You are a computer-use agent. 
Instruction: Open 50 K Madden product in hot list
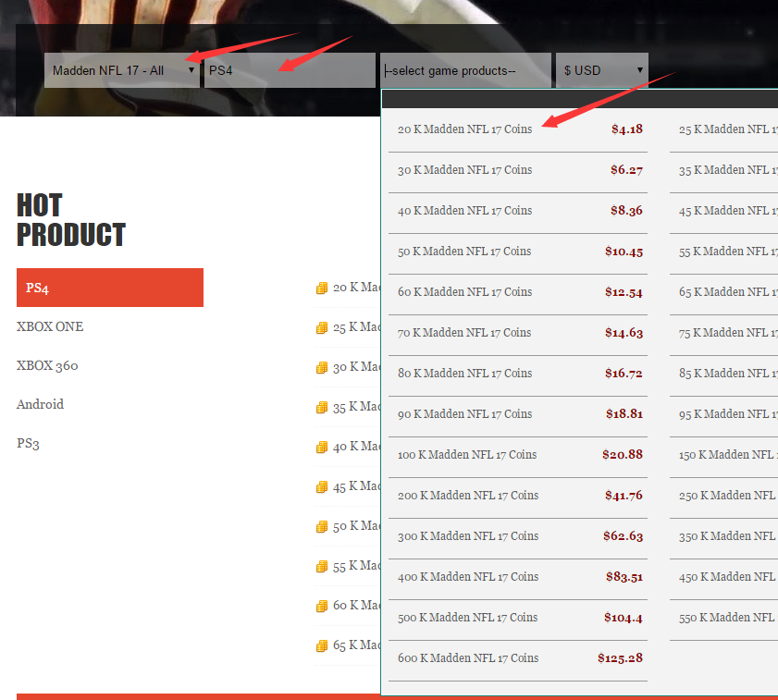(356, 526)
